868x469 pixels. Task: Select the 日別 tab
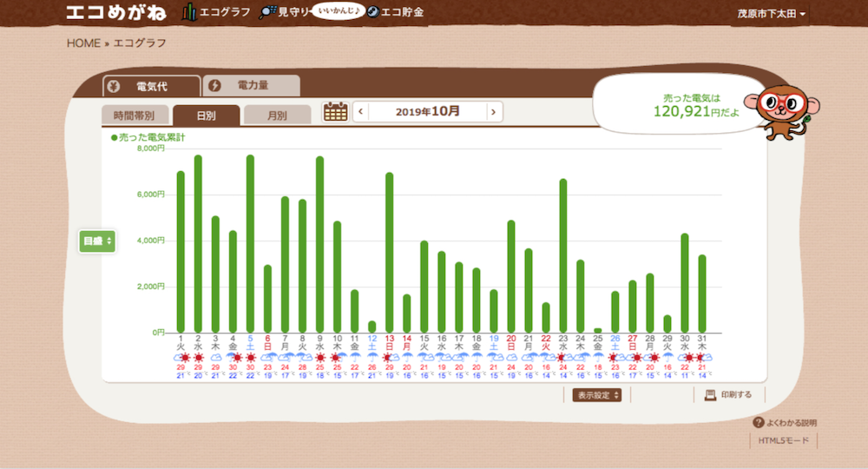(207, 116)
